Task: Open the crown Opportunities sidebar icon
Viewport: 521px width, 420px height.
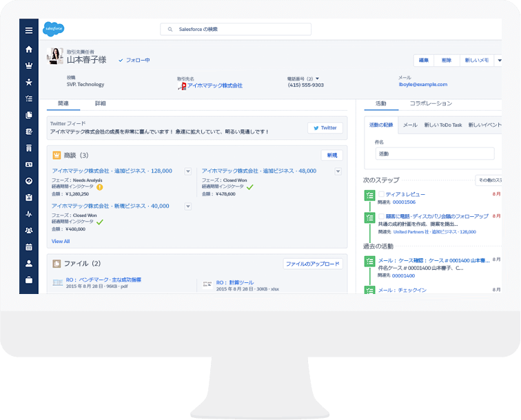Action: 29,66
